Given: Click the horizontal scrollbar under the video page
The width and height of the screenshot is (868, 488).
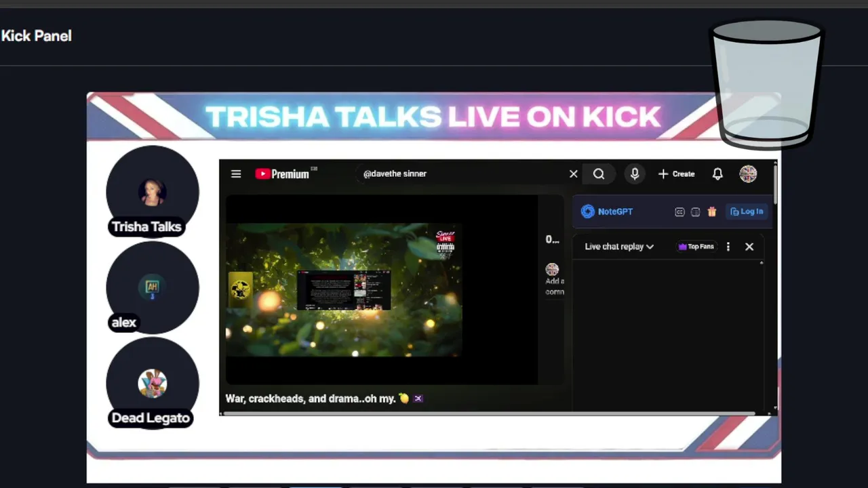Looking at the screenshot, I should [x=489, y=413].
